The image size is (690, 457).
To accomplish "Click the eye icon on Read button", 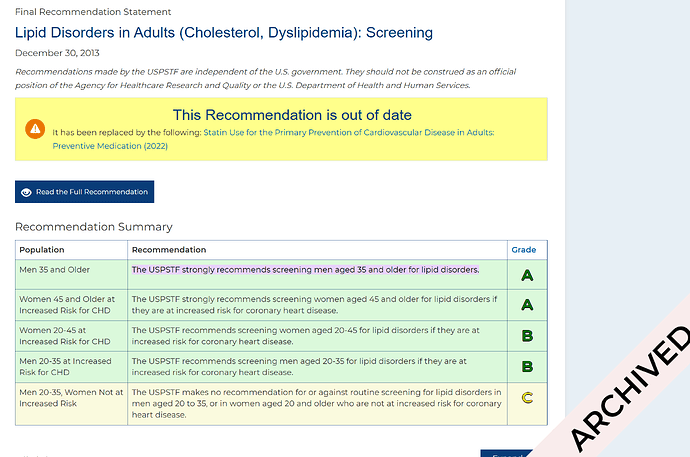I will [26, 192].
